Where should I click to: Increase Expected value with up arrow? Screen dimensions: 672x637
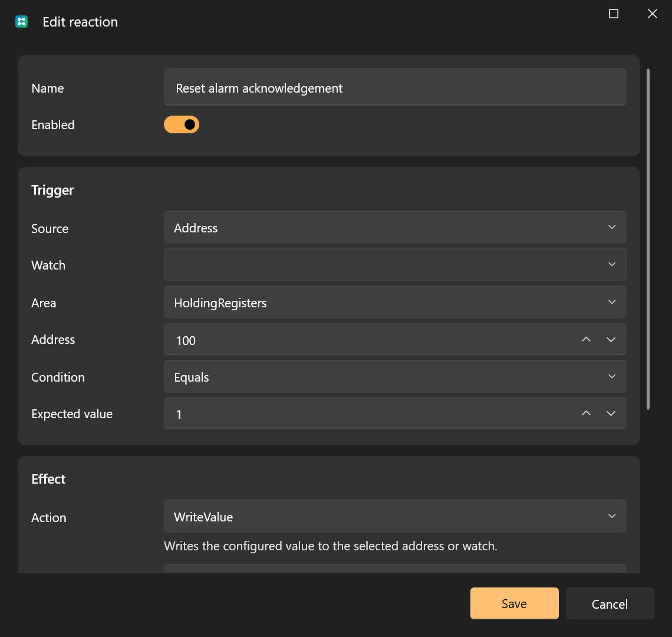click(586, 413)
